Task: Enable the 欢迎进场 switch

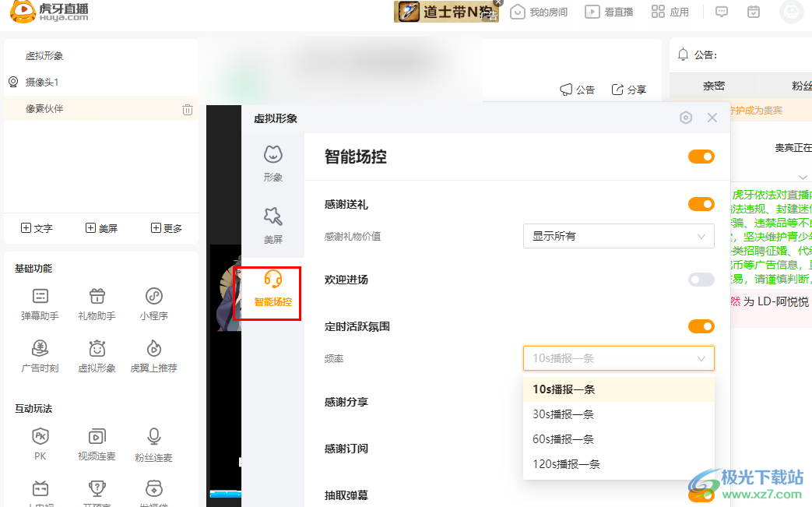Action: [701, 280]
